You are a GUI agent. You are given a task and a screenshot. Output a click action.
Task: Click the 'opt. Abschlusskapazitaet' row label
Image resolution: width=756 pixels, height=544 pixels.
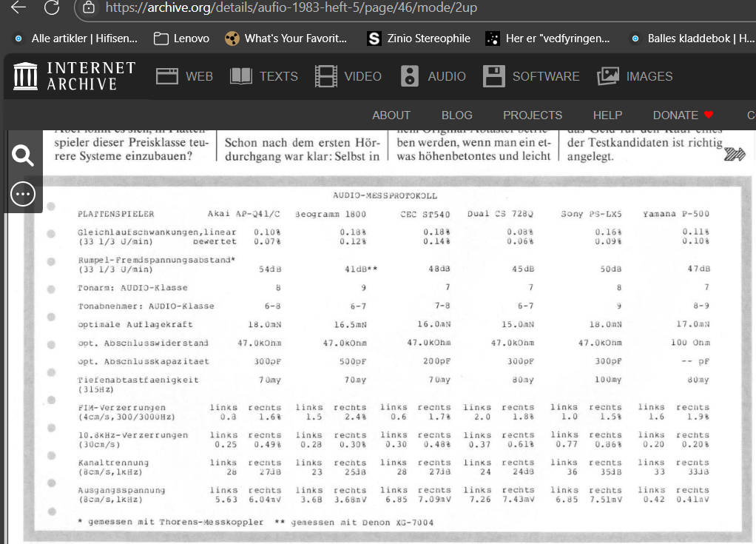pyautogui.click(x=144, y=361)
